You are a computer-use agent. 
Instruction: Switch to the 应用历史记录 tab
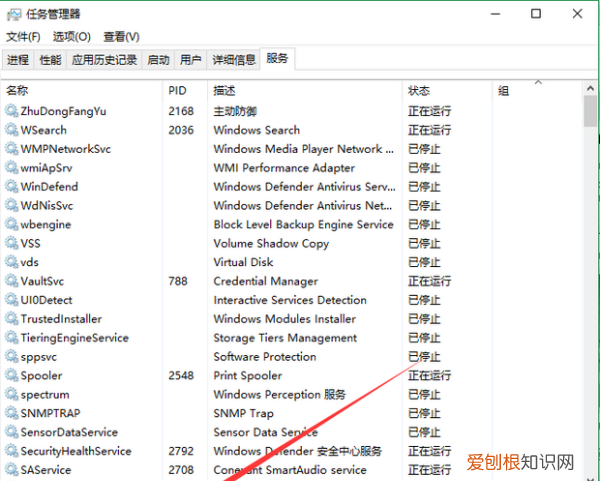[x=104, y=60]
